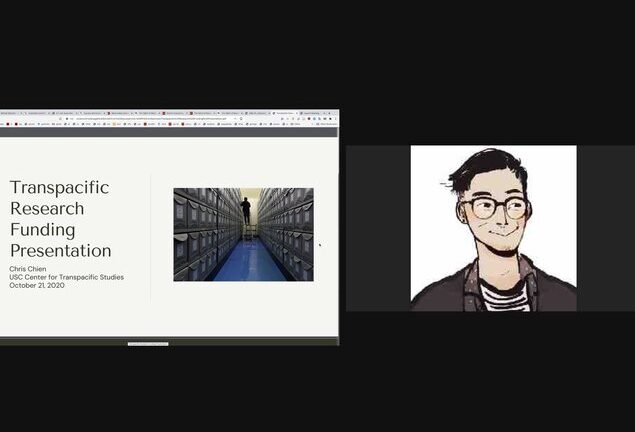Click the bookmark item in the middle of the bookmarks bar
Viewport: 635px width, 432px height.
click(x=168, y=125)
